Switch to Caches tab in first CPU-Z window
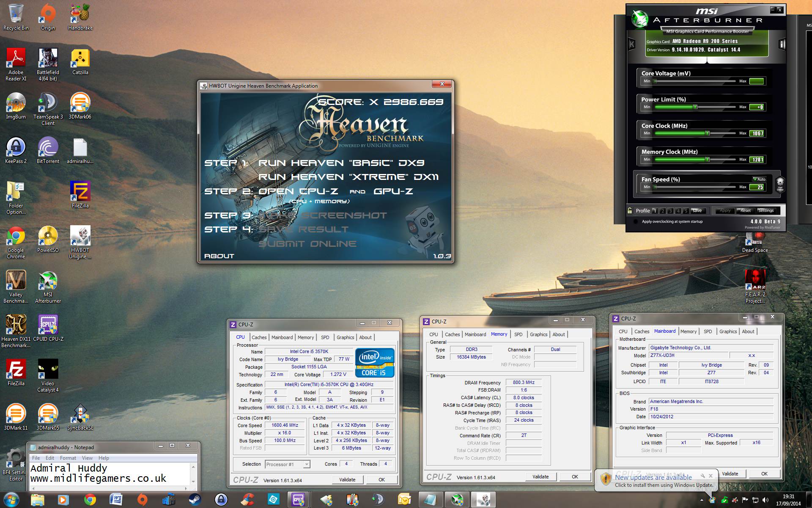 259,337
